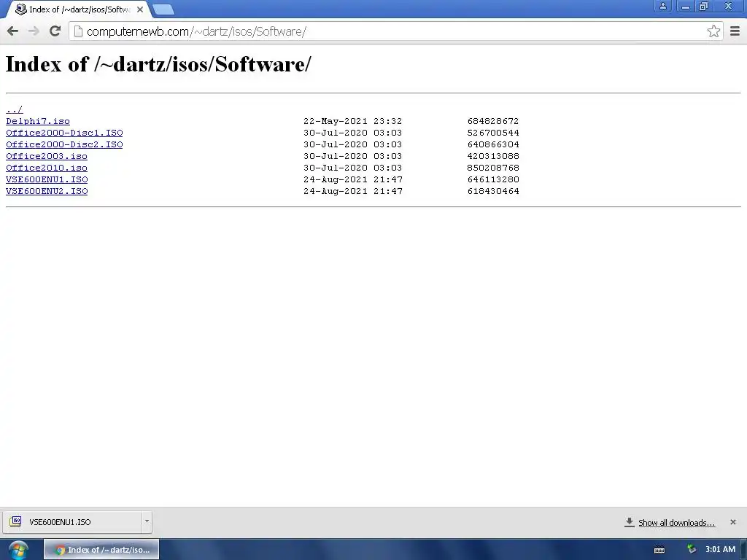Reload the page with the refresh icon
The image size is (747, 560).
click(x=55, y=31)
